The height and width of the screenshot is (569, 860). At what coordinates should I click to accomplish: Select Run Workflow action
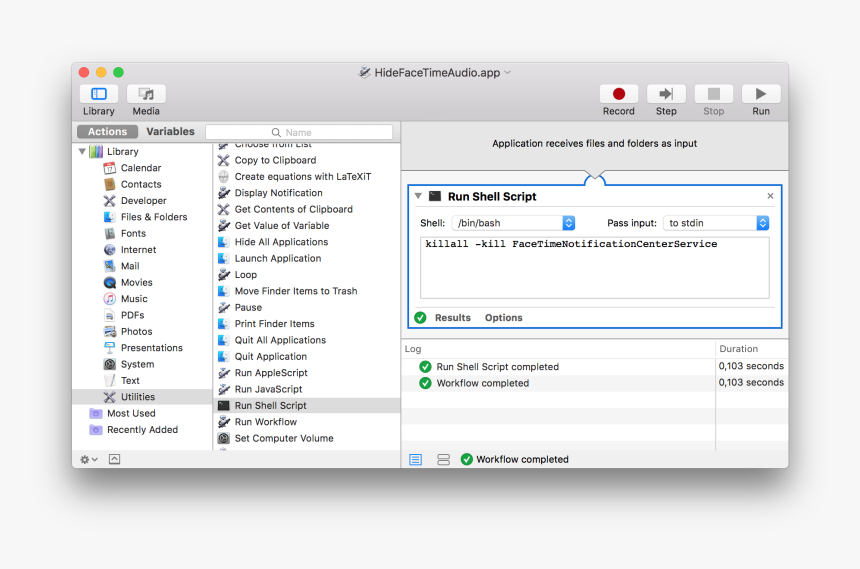pyautogui.click(x=307, y=422)
